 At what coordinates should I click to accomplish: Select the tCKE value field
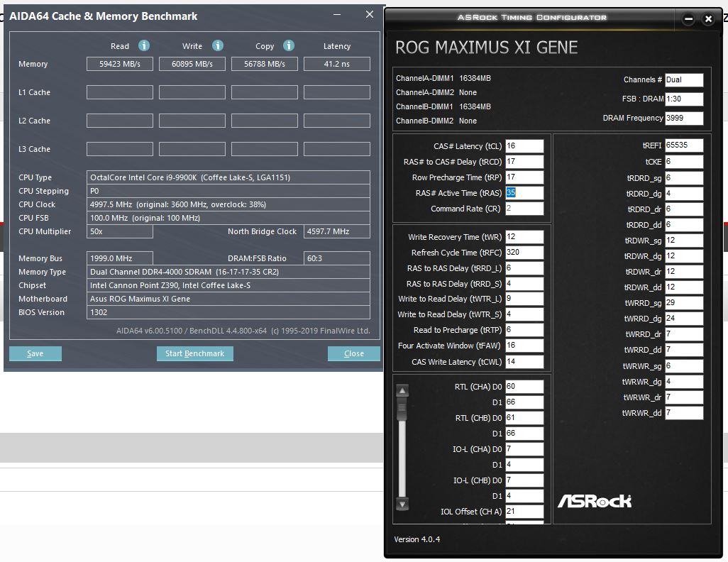[684, 162]
